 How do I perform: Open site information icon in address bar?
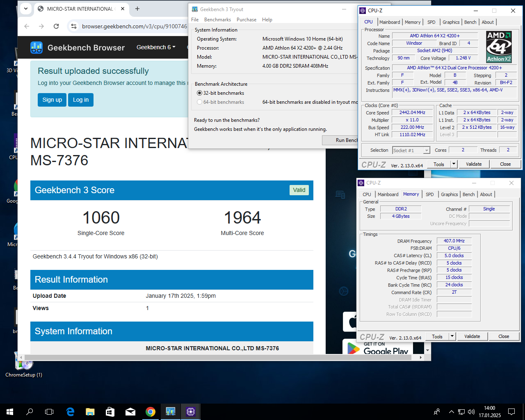coord(74,26)
